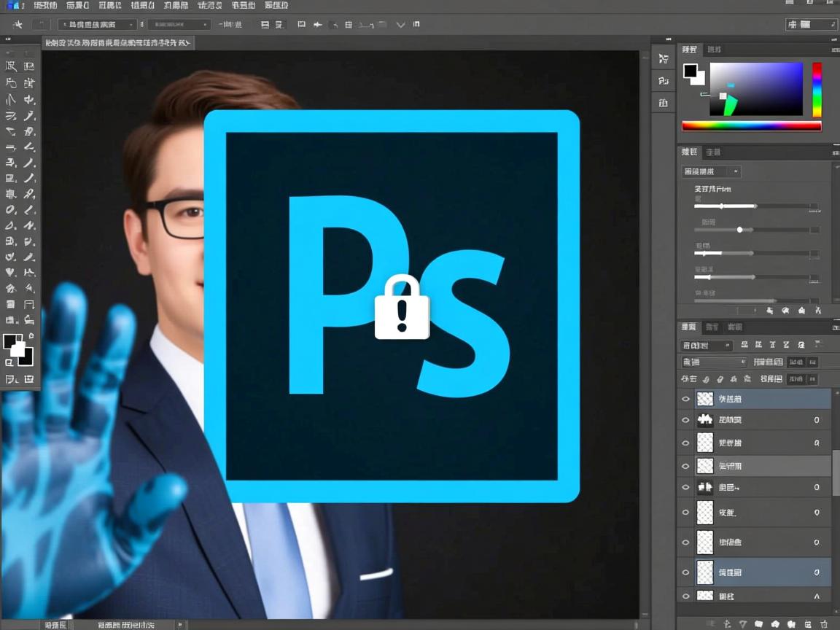Viewport: 840px width, 630px height.
Task: Toggle the eye icon of the bottom-most visible layer
Action: [685, 596]
